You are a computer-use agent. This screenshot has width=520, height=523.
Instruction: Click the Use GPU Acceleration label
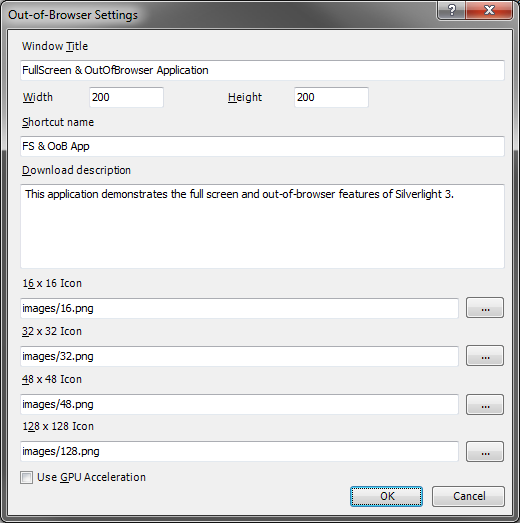click(91, 477)
